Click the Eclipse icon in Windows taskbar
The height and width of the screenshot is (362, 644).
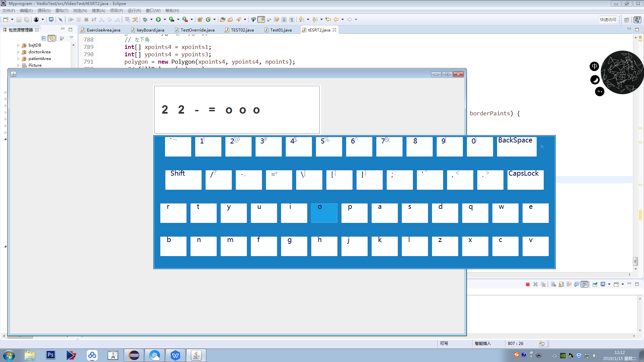(134, 355)
